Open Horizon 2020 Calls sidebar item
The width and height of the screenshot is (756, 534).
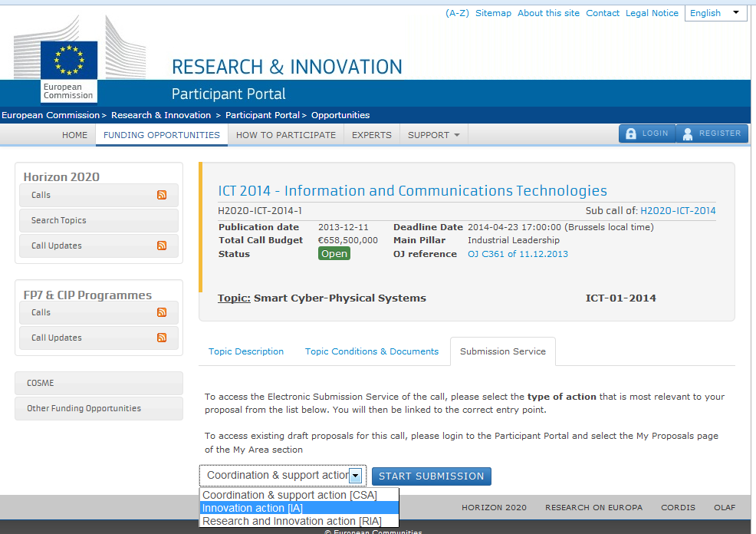coord(99,195)
